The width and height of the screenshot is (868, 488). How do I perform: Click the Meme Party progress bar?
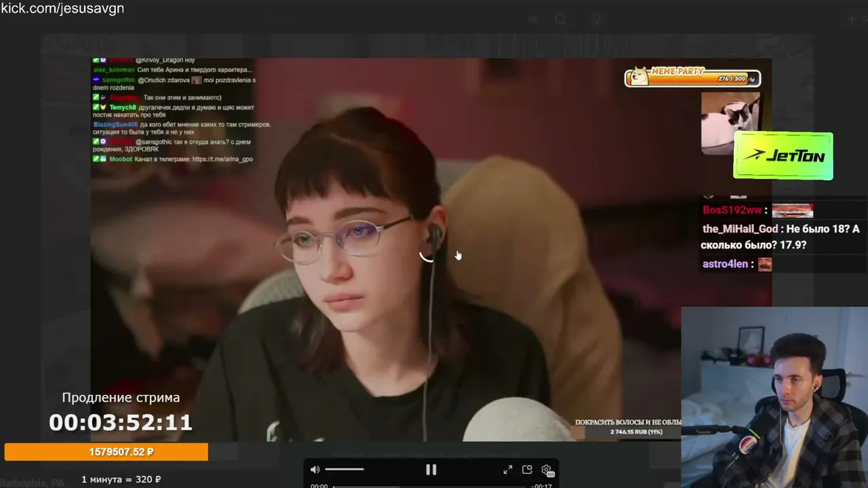[x=692, y=78]
